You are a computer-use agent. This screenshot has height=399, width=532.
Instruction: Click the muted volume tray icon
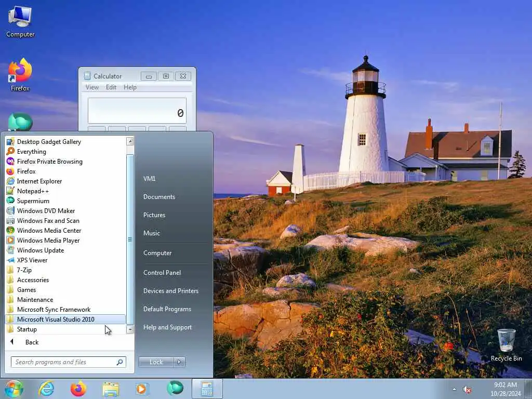pos(468,390)
